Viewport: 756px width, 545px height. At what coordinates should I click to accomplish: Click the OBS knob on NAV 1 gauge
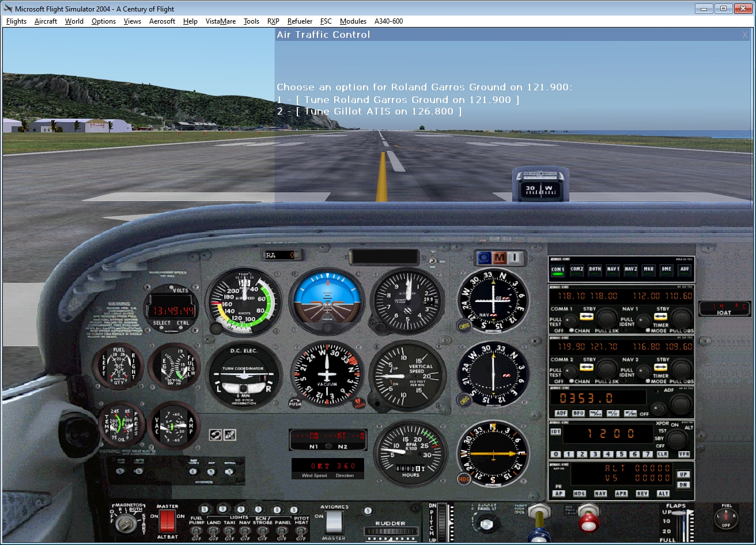pyautogui.click(x=463, y=326)
